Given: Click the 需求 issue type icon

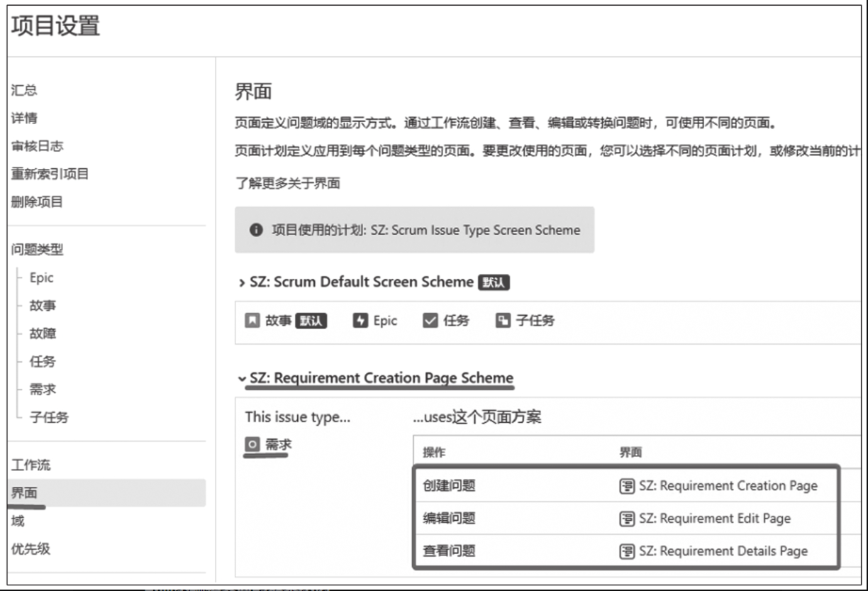Looking at the screenshot, I should coord(252,445).
